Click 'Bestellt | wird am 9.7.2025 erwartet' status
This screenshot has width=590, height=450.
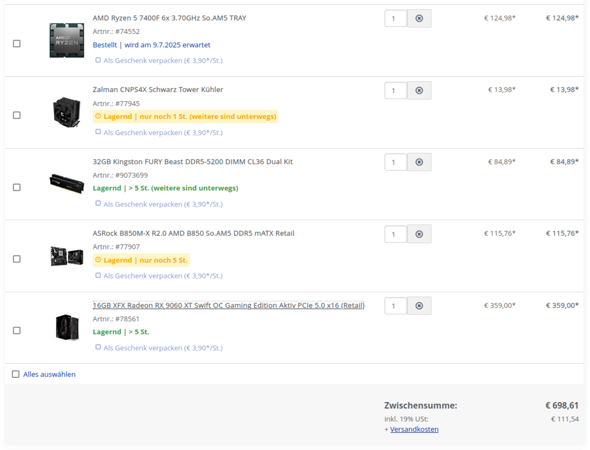point(151,45)
